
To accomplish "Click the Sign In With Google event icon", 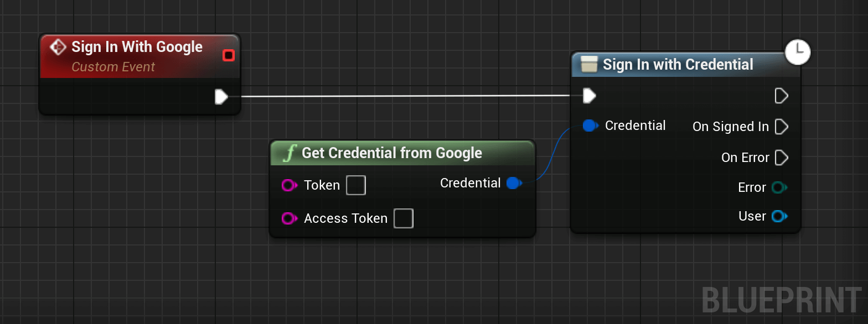I will [x=58, y=47].
